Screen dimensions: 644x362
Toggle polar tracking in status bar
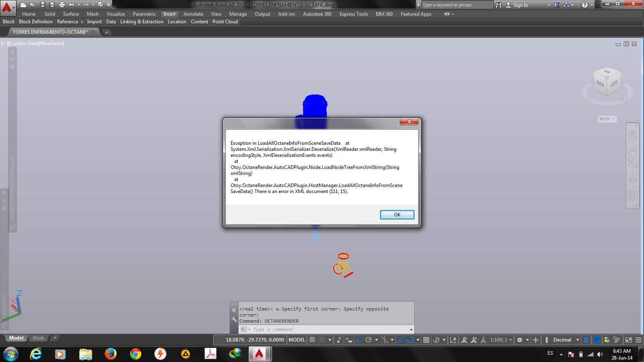[368, 340]
